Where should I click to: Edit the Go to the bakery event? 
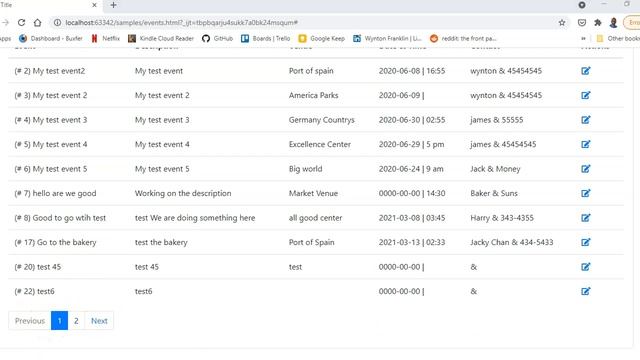click(x=586, y=242)
